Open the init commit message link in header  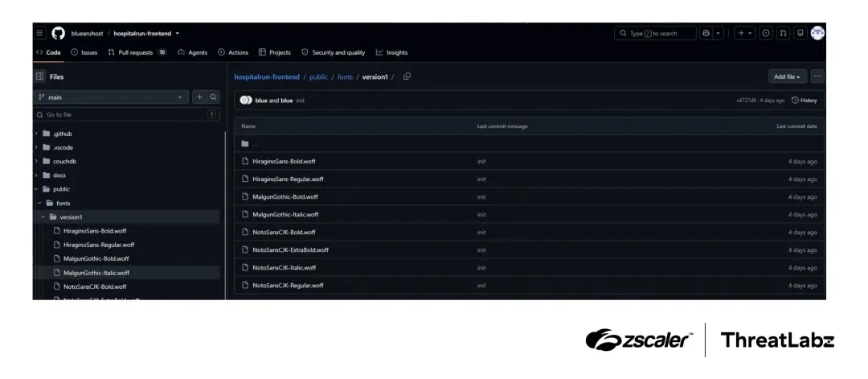tap(300, 101)
